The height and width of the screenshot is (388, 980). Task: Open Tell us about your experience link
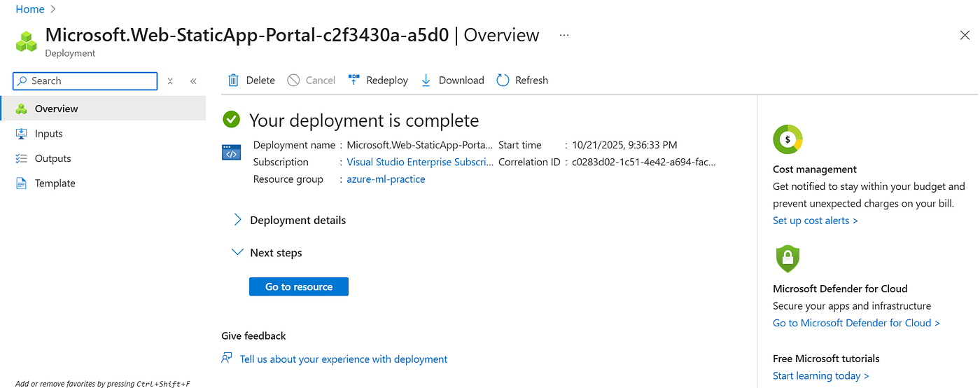click(x=344, y=359)
